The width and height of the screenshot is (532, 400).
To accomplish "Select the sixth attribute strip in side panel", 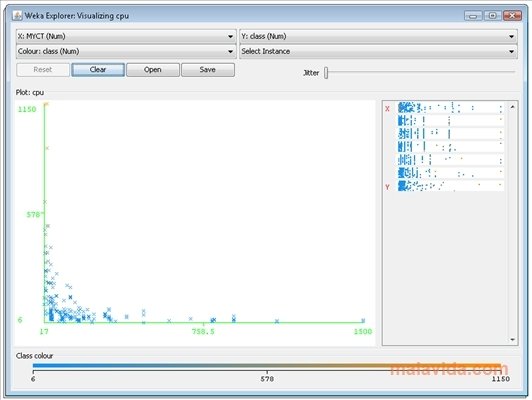I will (451, 173).
